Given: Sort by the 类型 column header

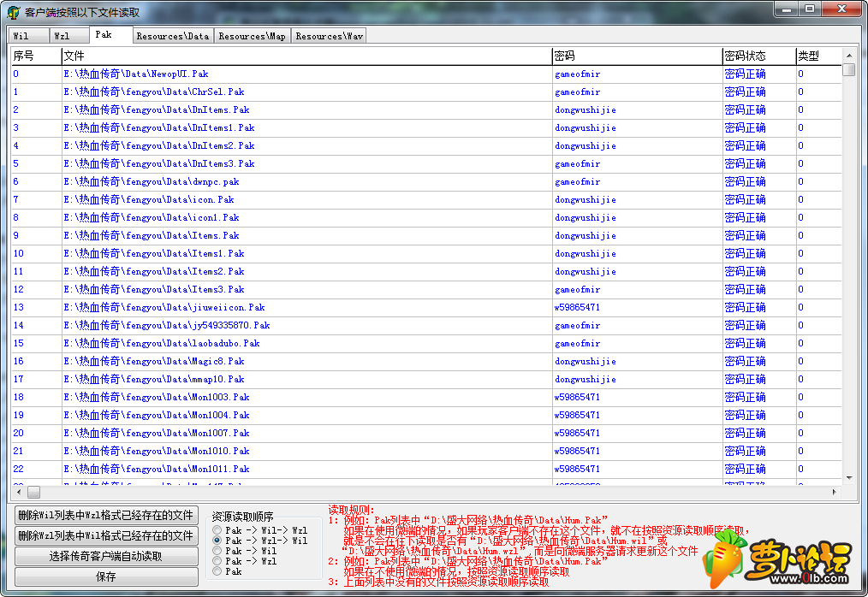Looking at the screenshot, I should [x=819, y=56].
